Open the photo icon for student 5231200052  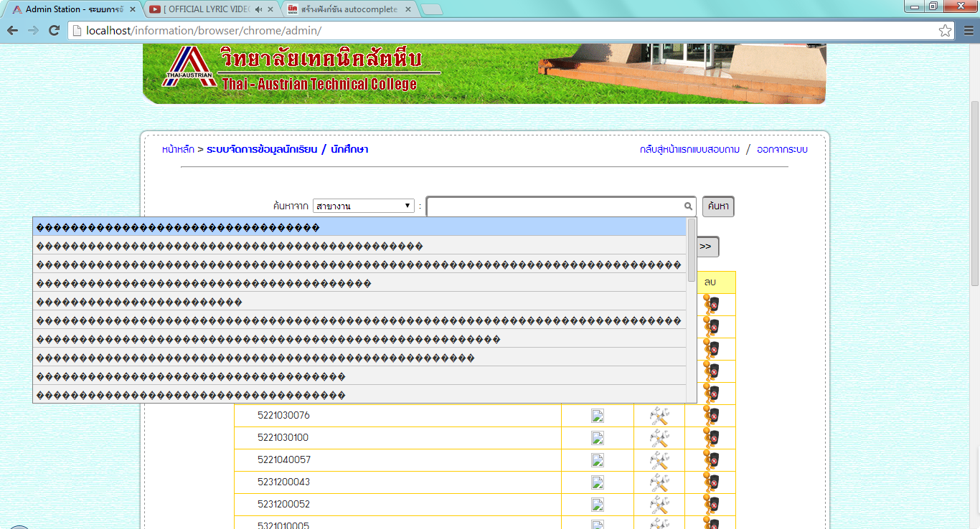(597, 505)
